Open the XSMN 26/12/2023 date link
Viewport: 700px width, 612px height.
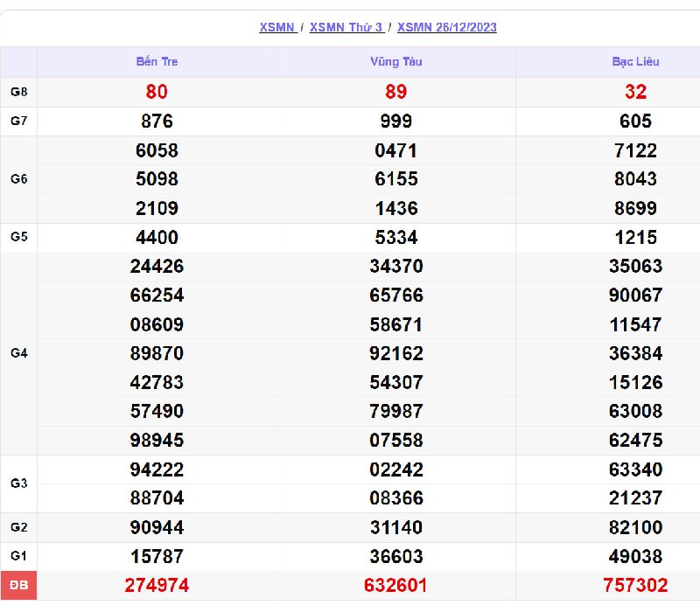pos(446,27)
